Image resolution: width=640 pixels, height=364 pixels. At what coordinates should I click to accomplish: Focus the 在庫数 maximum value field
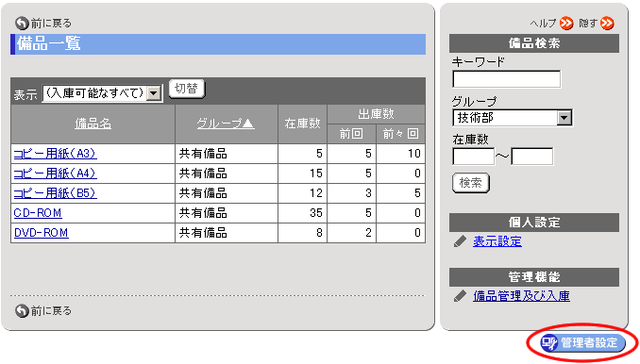[532, 157]
